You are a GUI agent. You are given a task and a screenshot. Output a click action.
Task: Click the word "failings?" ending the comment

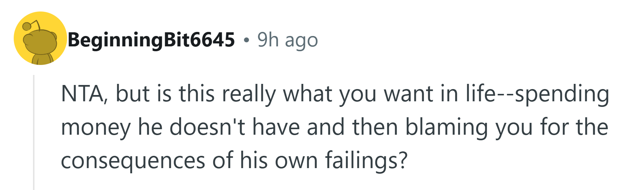tap(366, 160)
